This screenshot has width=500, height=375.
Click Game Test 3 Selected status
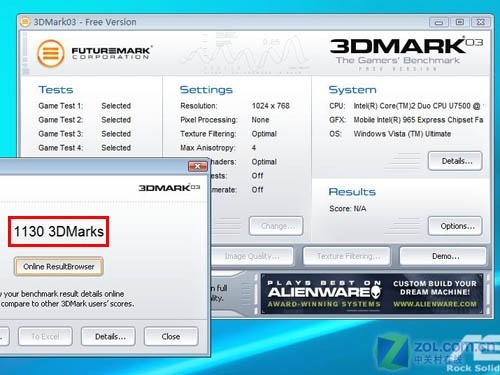116,134
